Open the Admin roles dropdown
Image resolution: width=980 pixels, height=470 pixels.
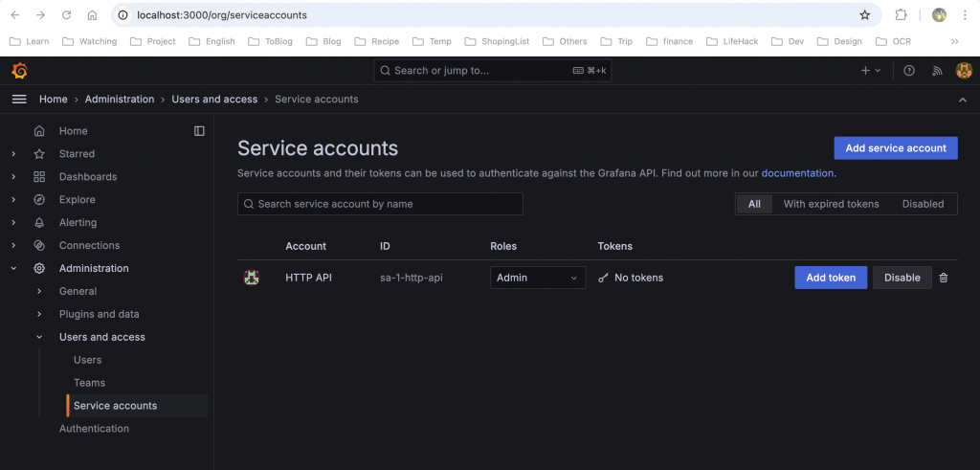tap(538, 278)
